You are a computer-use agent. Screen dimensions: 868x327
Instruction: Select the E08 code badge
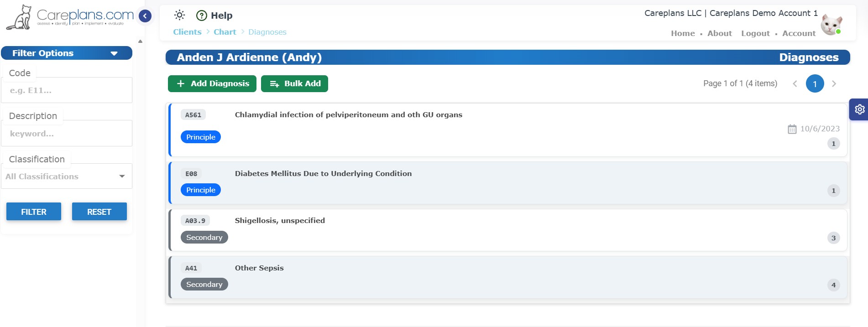tap(191, 174)
